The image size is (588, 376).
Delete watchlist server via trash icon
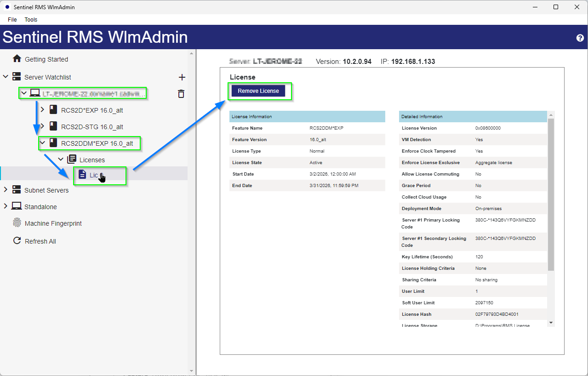[181, 94]
